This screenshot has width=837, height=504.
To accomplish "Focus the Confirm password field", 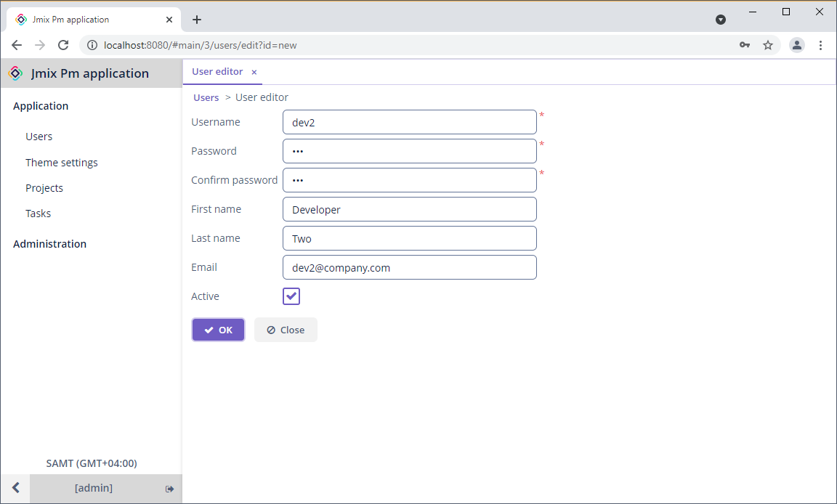I will click(410, 180).
